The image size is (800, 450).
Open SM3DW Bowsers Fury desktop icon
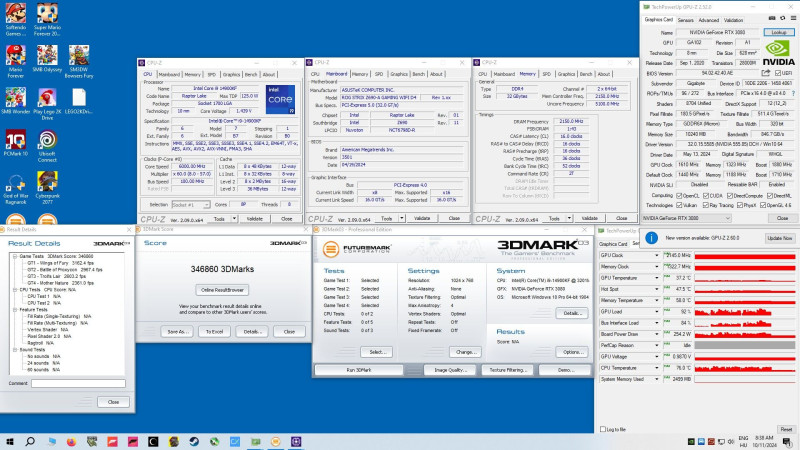tap(79, 61)
